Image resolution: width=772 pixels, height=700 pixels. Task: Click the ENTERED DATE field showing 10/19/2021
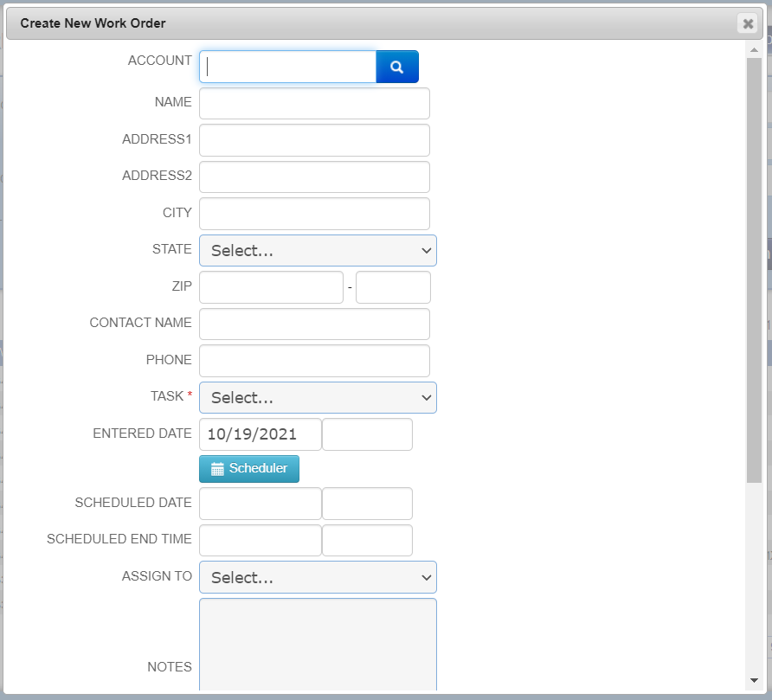(260, 434)
